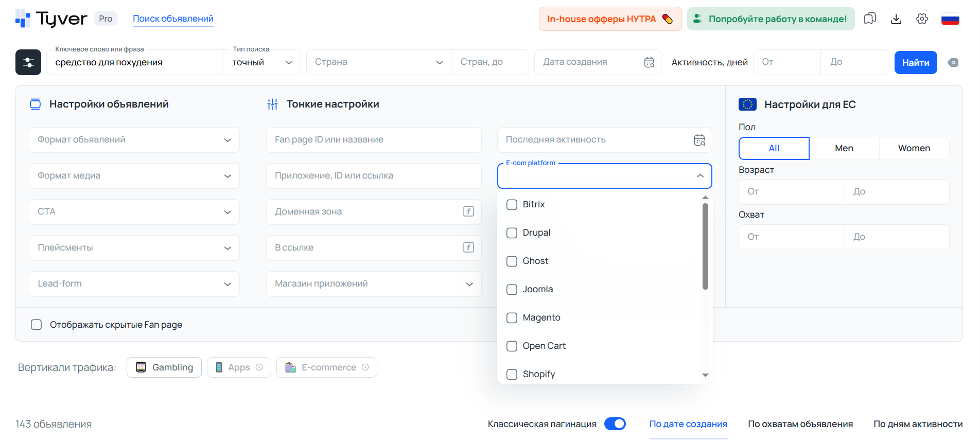
Task: Click function icon in Доменная зона field
Action: pyautogui.click(x=468, y=211)
